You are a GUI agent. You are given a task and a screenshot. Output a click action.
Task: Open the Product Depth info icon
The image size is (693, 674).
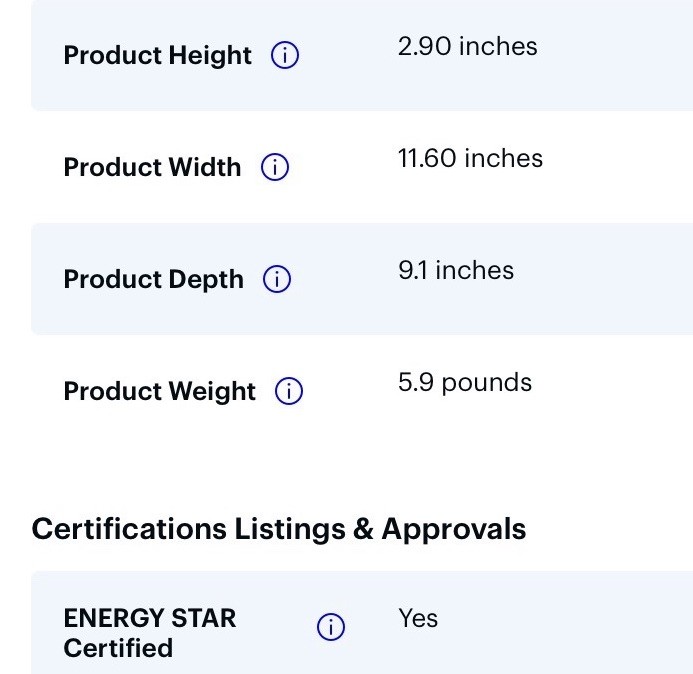click(277, 279)
